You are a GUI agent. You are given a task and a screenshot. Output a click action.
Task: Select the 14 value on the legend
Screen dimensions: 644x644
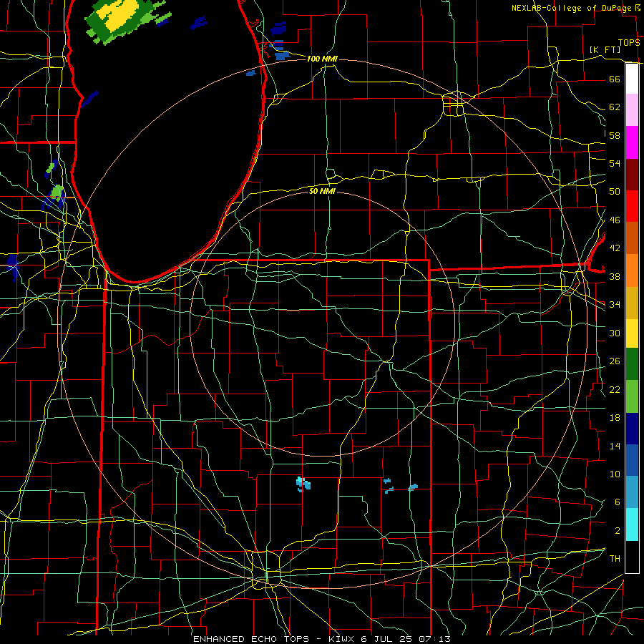[615, 446]
